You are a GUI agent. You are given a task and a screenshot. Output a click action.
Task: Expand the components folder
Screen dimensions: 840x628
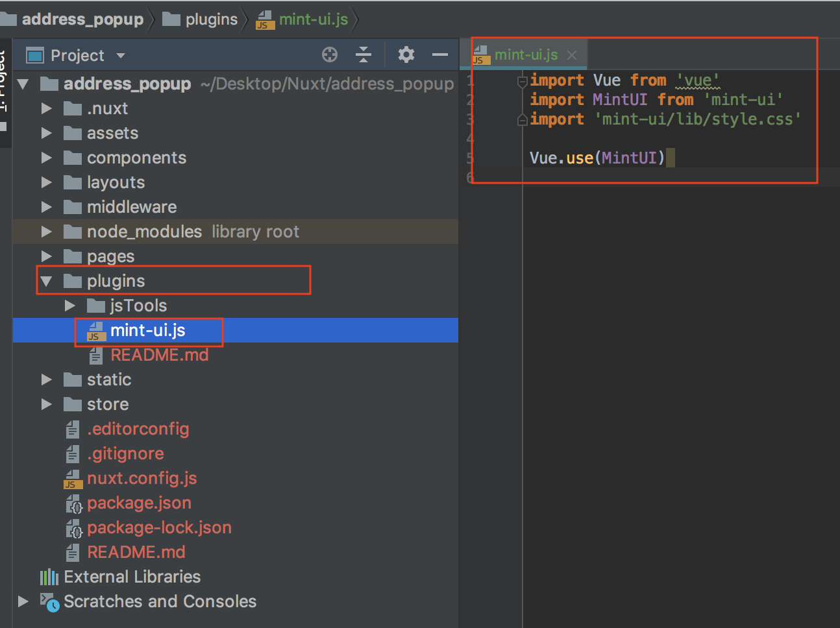coord(46,158)
